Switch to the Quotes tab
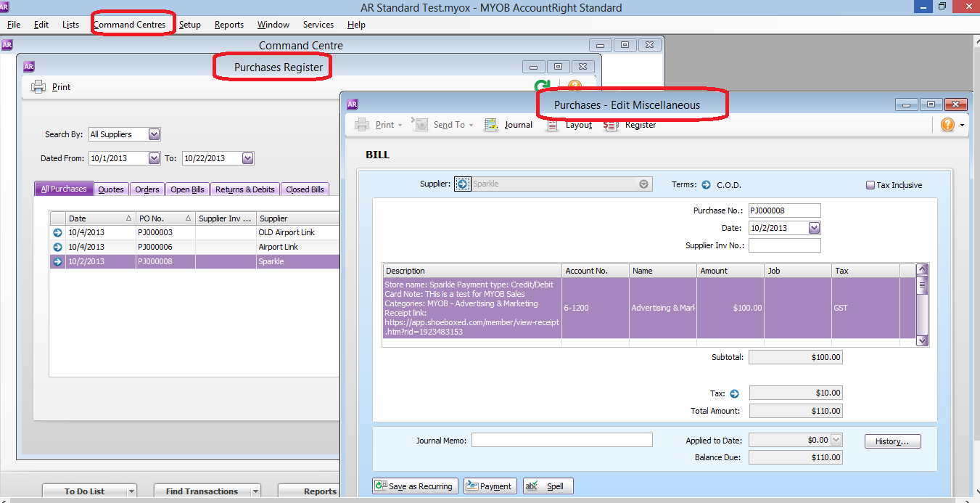This screenshot has width=980, height=503. [111, 189]
